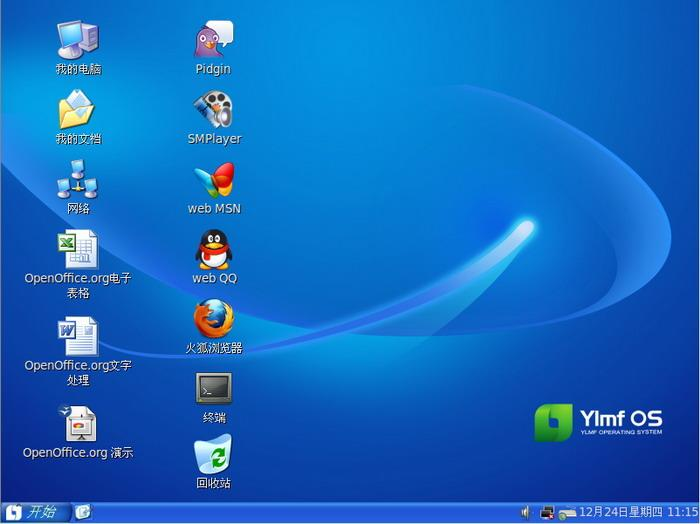The width and height of the screenshot is (700, 524).
Task: Click the quick-launch icon beside 开始
Action: (x=83, y=512)
